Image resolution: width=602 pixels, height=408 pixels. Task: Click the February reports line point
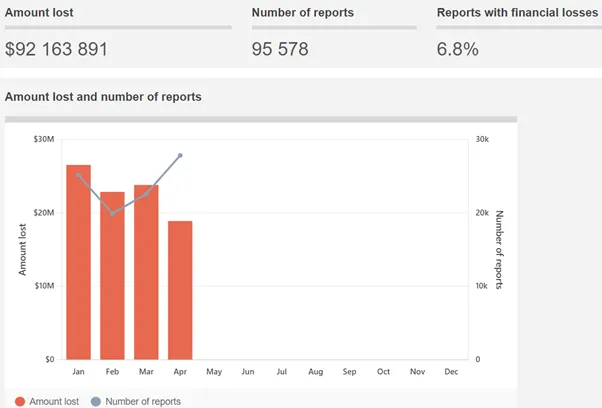click(x=112, y=213)
